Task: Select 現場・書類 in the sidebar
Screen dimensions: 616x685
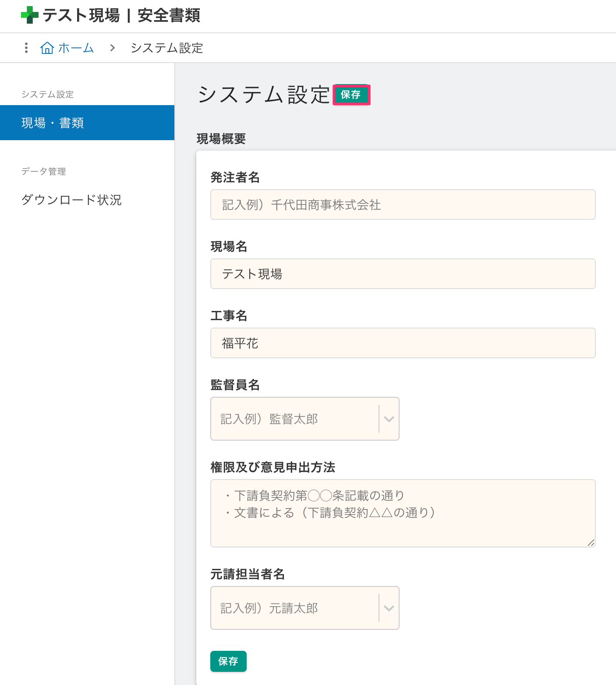Action: point(87,123)
